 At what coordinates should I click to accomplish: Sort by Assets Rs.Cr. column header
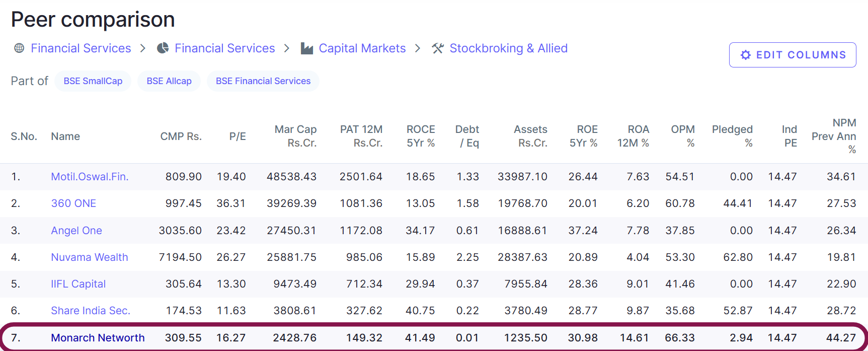coord(530,136)
